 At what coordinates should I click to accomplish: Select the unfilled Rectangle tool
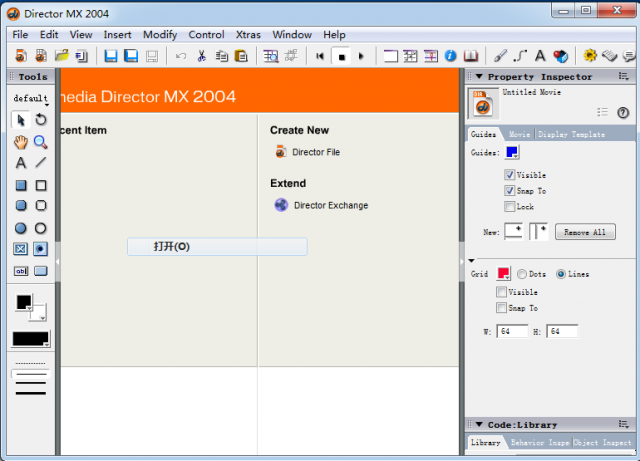[x=41, y=185]
